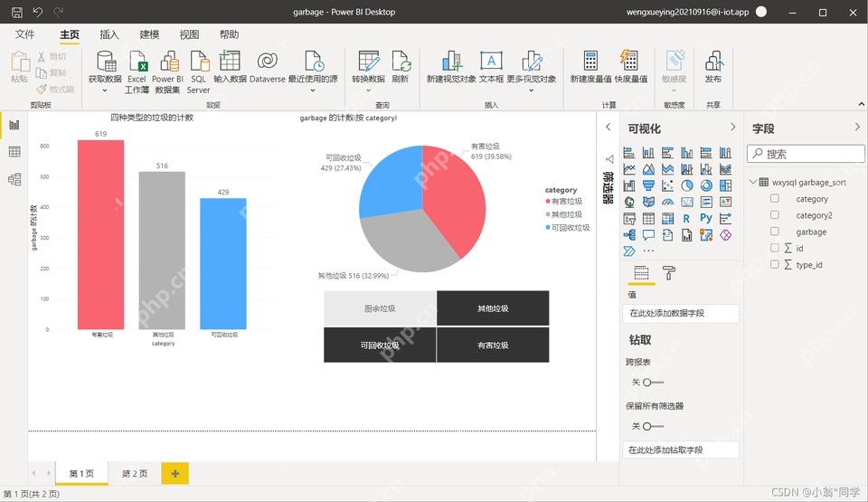This screenshot has width=868, height=502.
Task: Open the format paint roller tab
Action: [x=669, y=272]
